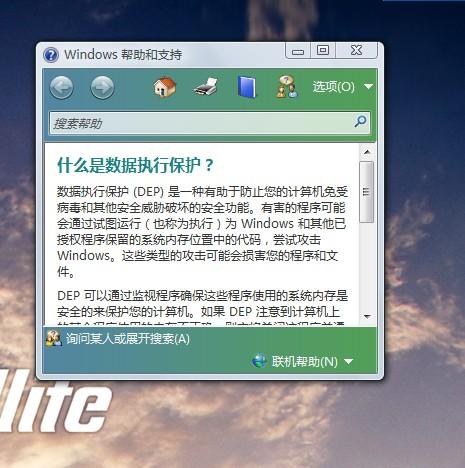Go forward using the Forward arrow
The width and height of the screenshot is (465, 468).
[102, 87]
